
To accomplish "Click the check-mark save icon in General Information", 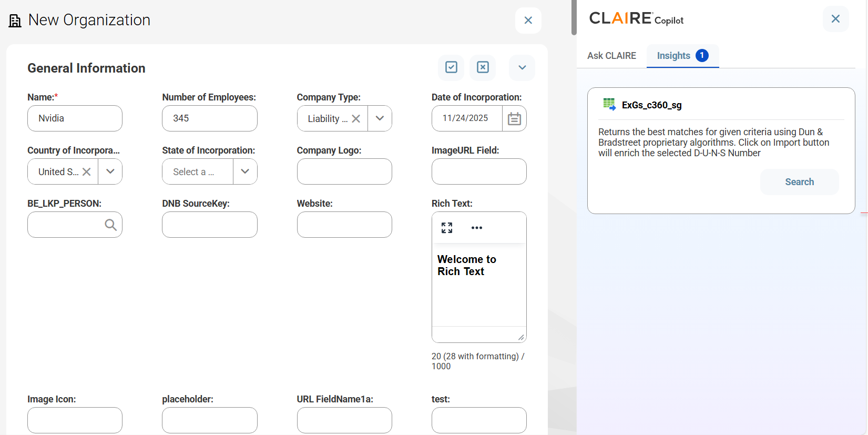I will [451, 67].
